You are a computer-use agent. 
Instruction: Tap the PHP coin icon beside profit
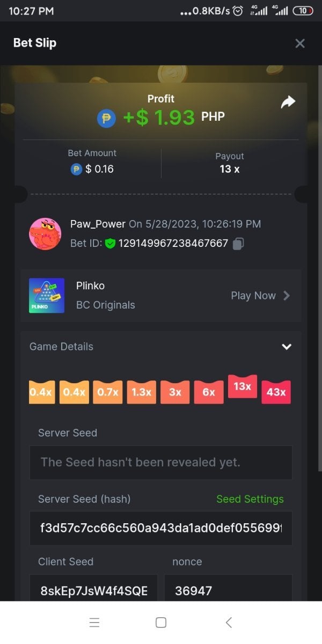tap(106, 119)
